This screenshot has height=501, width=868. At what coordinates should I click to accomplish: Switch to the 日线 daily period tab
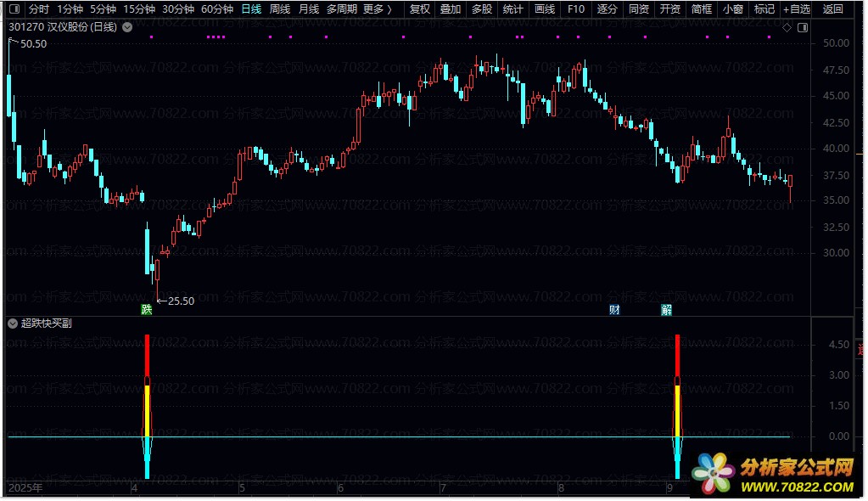click(251, 9)
